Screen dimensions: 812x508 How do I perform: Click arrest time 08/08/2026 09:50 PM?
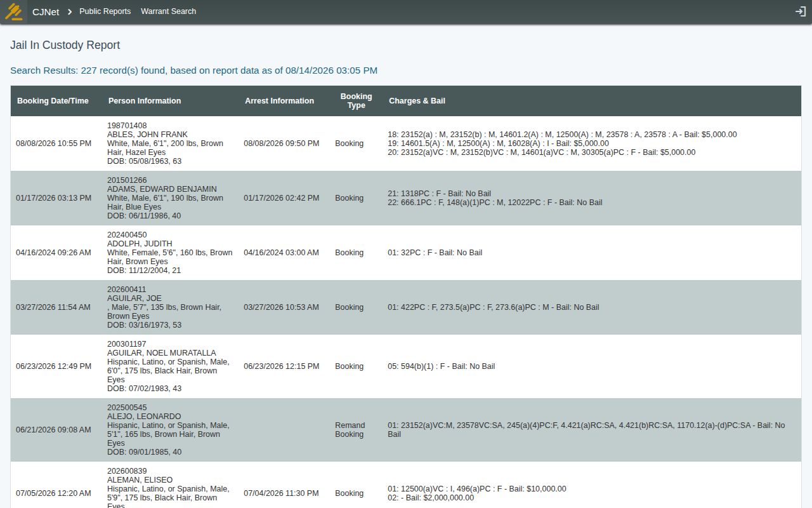coord(281,144)
